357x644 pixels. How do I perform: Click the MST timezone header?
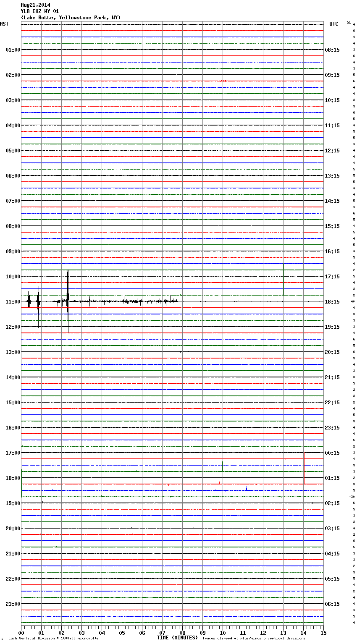pyautogui.click(x=4, y=24)
